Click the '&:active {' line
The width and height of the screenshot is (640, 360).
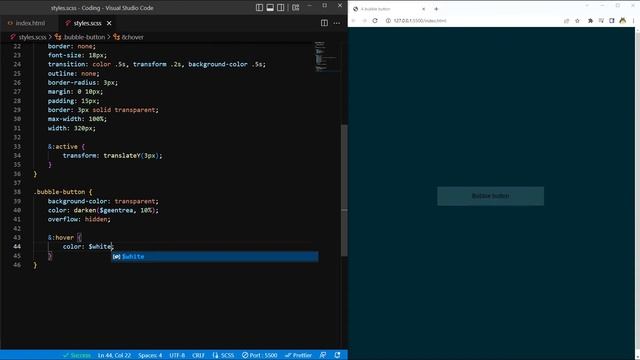66,147
